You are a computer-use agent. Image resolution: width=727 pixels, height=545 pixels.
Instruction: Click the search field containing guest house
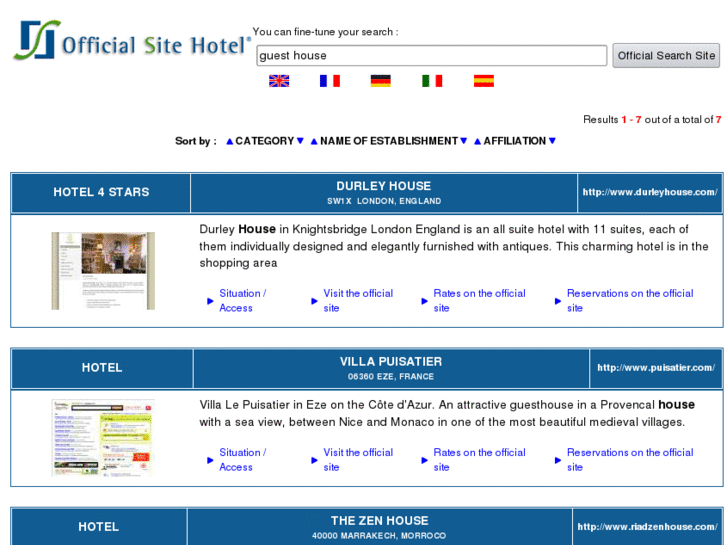click(432, 56)
